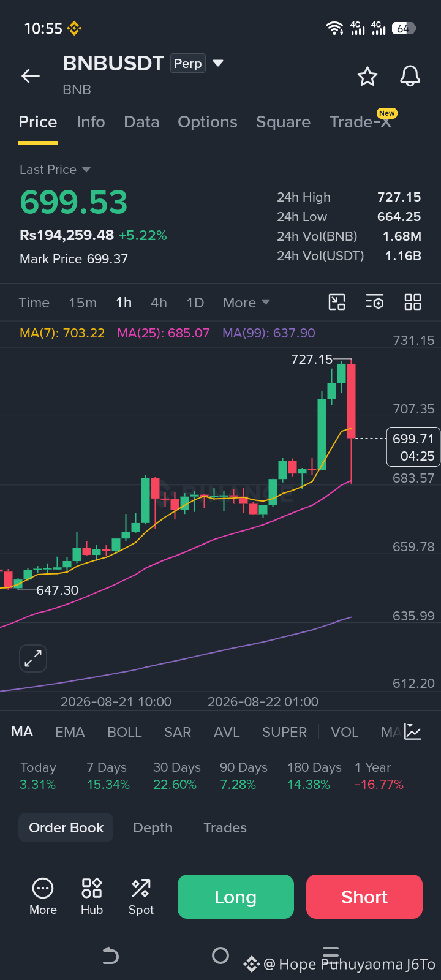Open the Order Book tab

66,827
